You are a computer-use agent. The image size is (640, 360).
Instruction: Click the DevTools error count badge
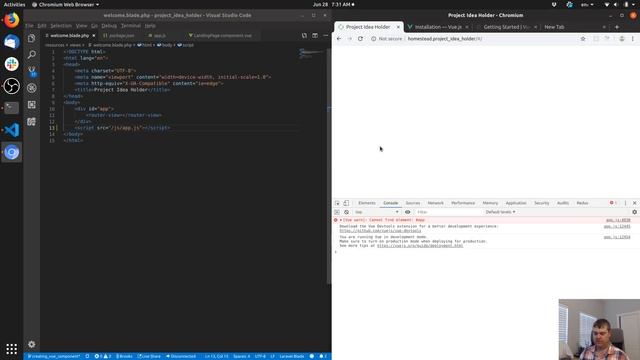613,203
